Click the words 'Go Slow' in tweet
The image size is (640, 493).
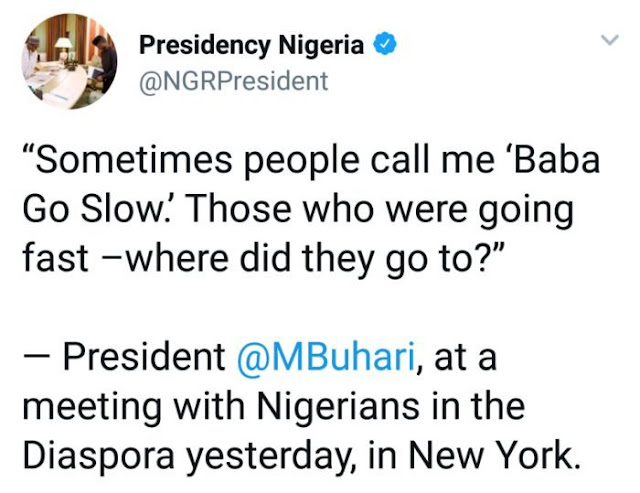click(x=87, y=212)
